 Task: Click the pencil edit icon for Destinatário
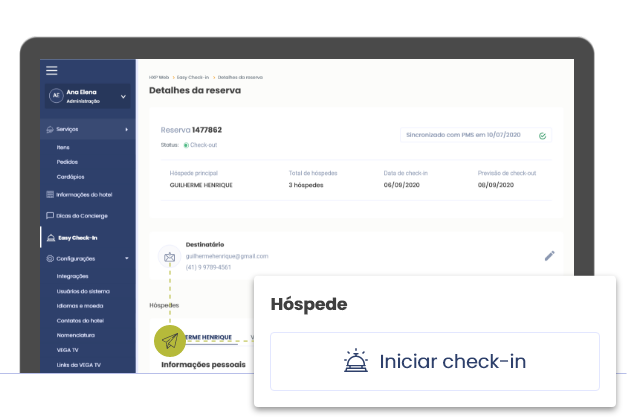[x=549, y=256]
